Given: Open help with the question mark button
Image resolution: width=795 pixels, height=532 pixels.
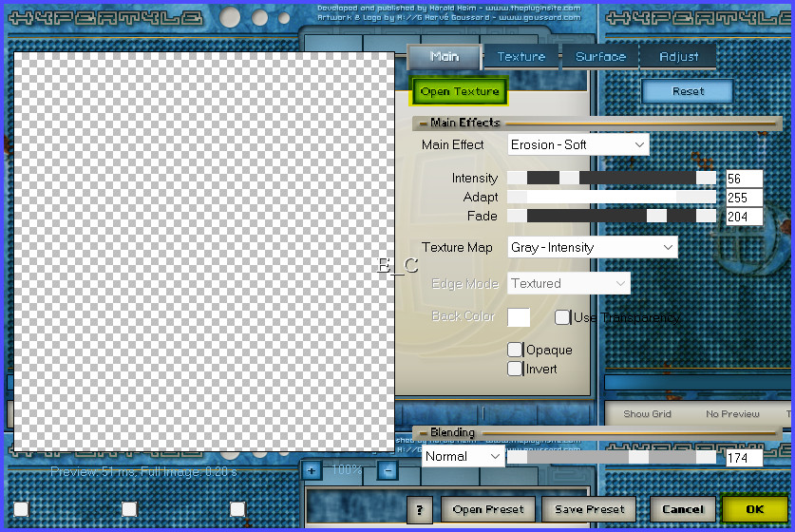Looking at the screenshot, I should tap(420, 509).
